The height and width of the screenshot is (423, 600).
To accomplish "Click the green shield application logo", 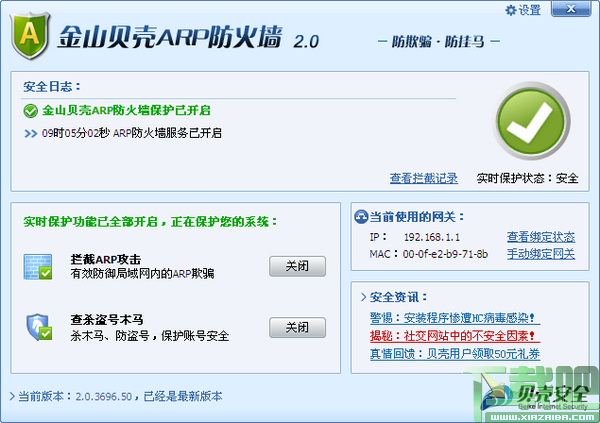I will click(x=30, y=35).
